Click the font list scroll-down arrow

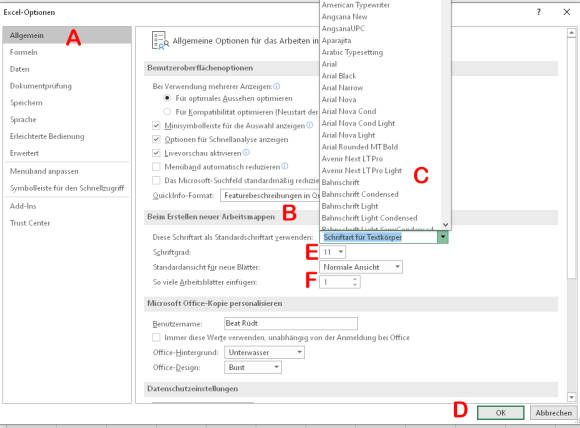pos(445,225)
